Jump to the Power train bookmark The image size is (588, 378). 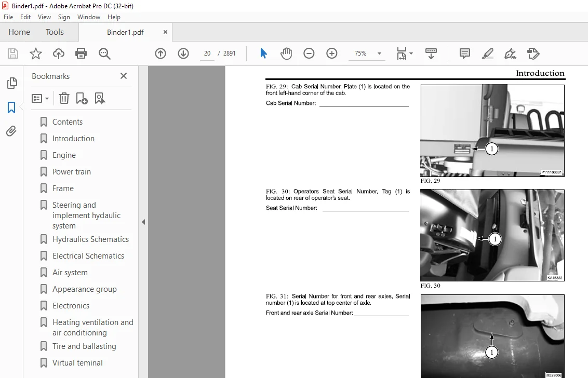[x=72, y=172]
